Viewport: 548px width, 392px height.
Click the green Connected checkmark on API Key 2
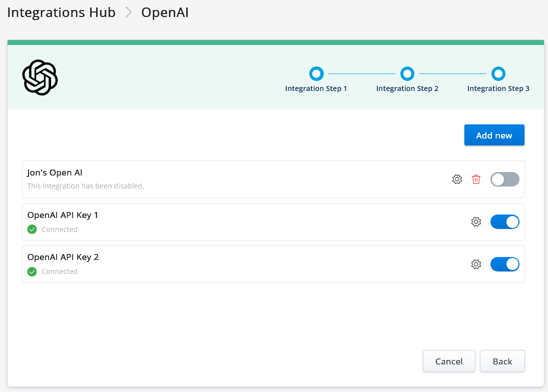[32, 271]
